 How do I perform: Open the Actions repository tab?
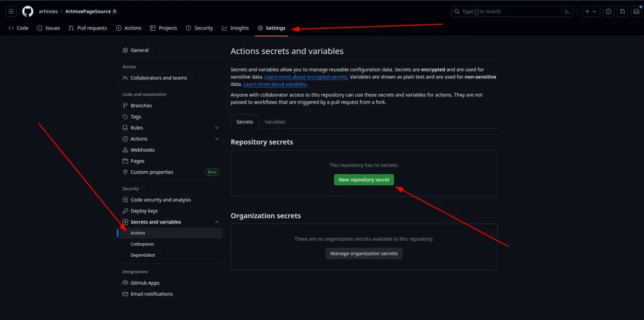point(129,28)
